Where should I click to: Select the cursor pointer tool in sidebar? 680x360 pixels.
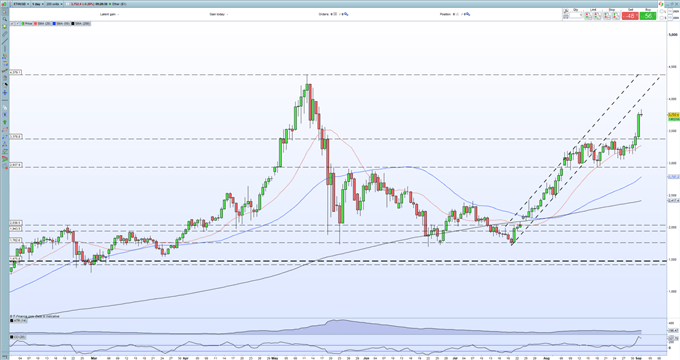click(x=5, y=12)
